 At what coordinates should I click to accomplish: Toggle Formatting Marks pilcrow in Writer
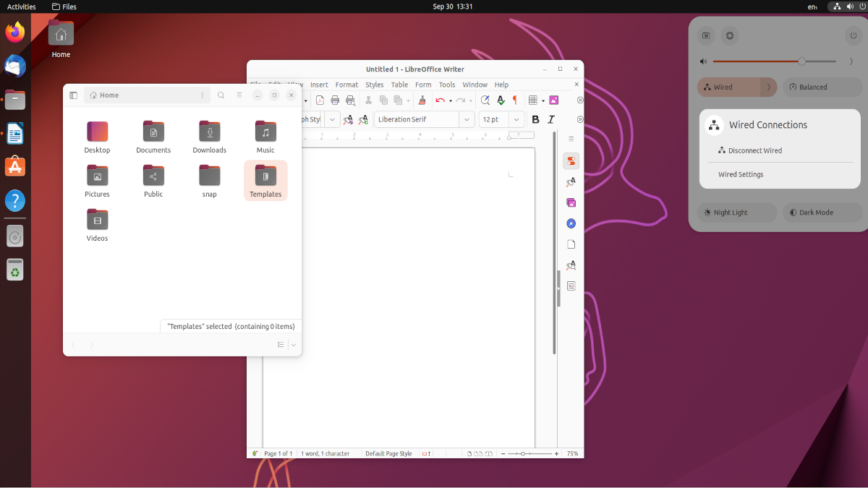point(515,100)
